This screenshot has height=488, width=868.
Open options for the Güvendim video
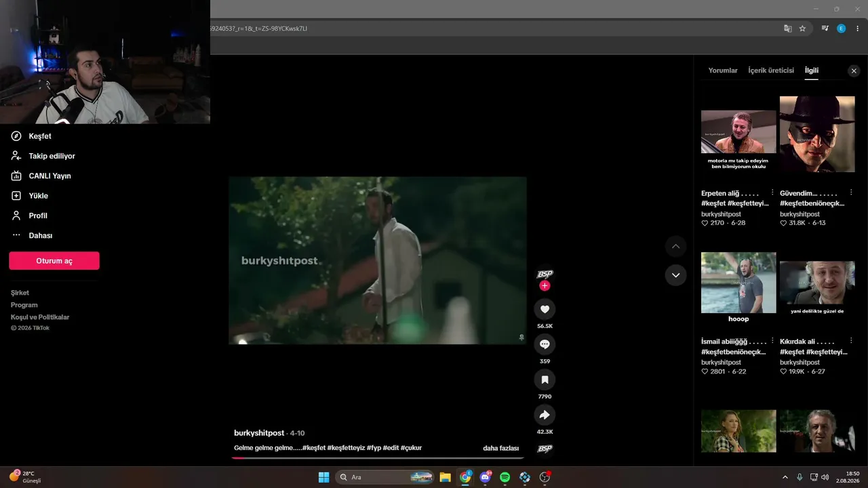851,193
